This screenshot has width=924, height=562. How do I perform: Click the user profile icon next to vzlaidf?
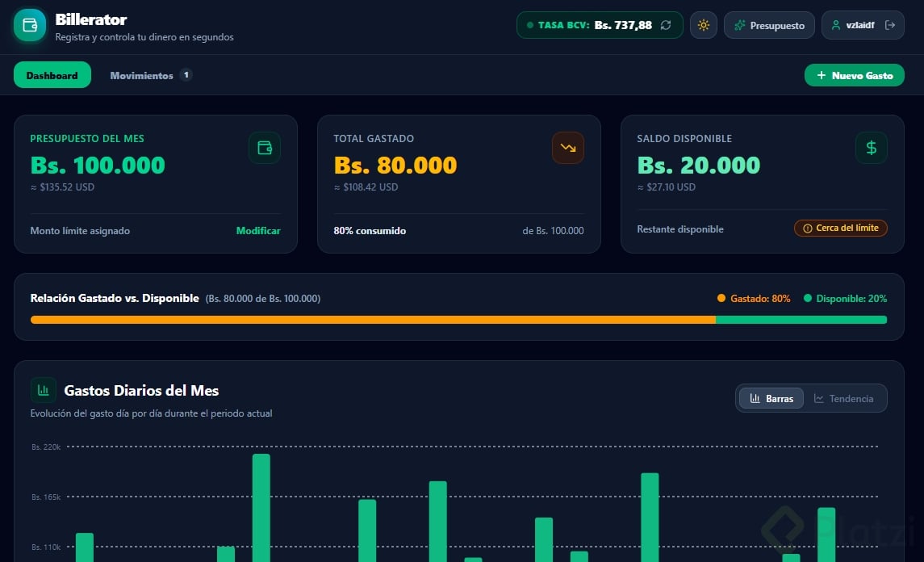[x=835, y=25]
